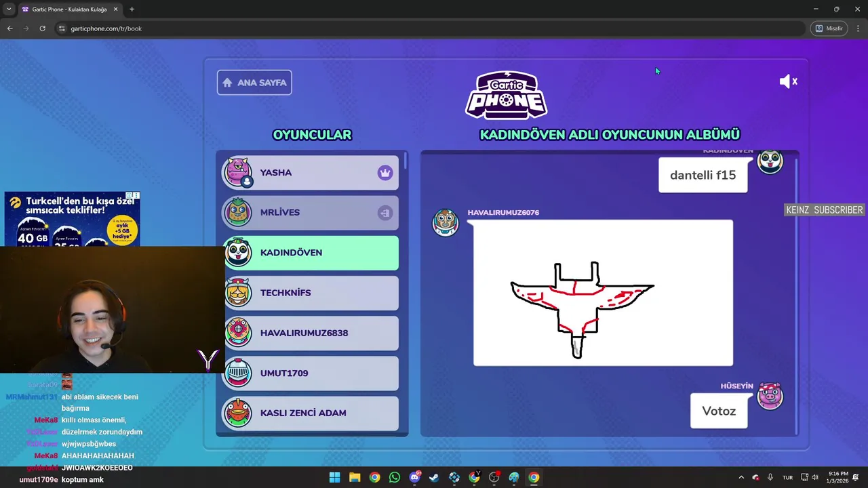Show hidden system tray icons
The height and width of the screenshot is (488, 868).
click(x=741, y=477)
